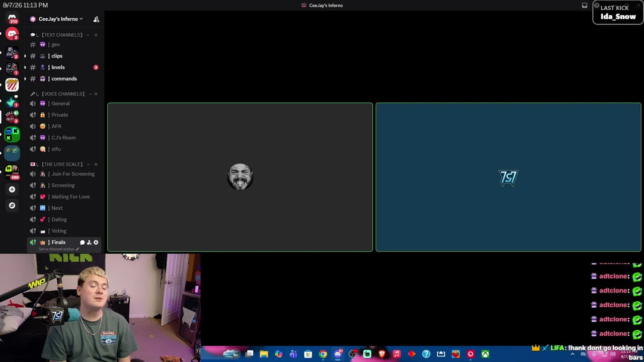Open Finals channel settings gear
Image resolution: width=644 pixels, height=362 pixels.
96,242
